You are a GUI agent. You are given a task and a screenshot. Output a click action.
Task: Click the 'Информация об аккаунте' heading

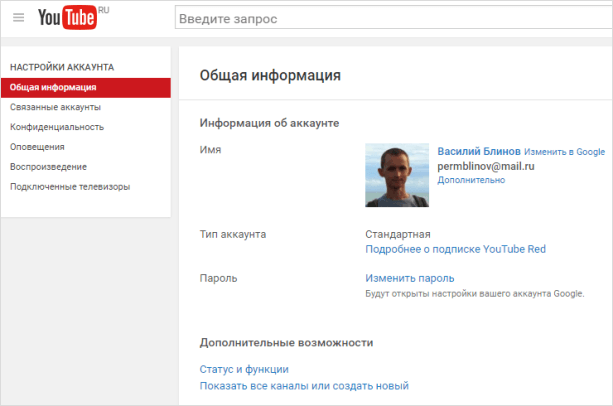pos(269,123)
